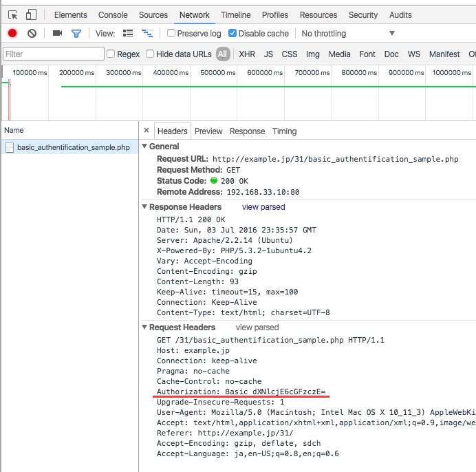Filter requests by Img type
The height and width of the screenshot is (472, 476).
313,54
